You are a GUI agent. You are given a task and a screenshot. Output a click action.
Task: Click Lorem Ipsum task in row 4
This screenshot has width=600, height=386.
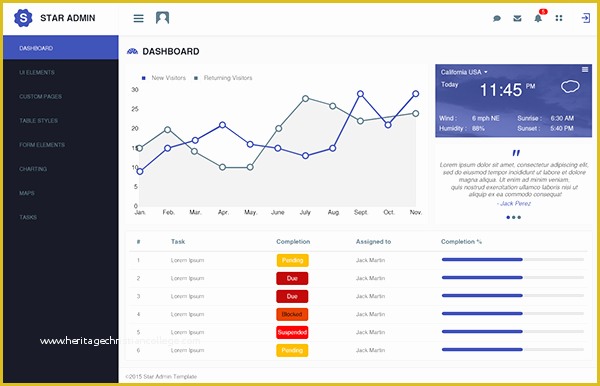click(x=188, y=314)
